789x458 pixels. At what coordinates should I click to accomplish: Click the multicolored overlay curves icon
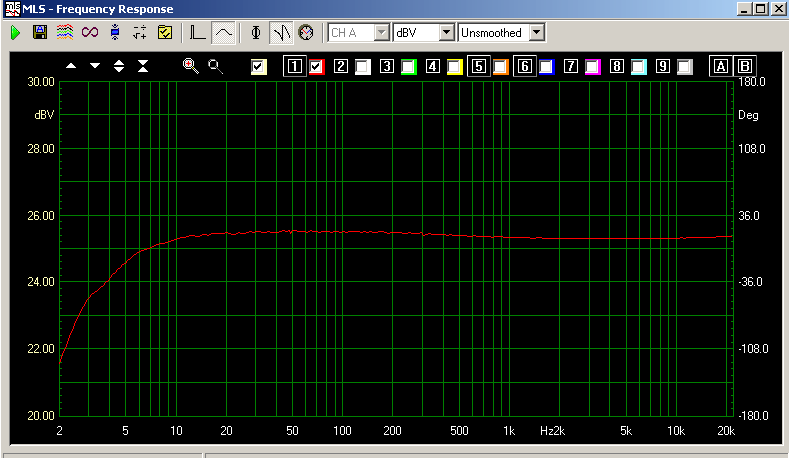64,33
